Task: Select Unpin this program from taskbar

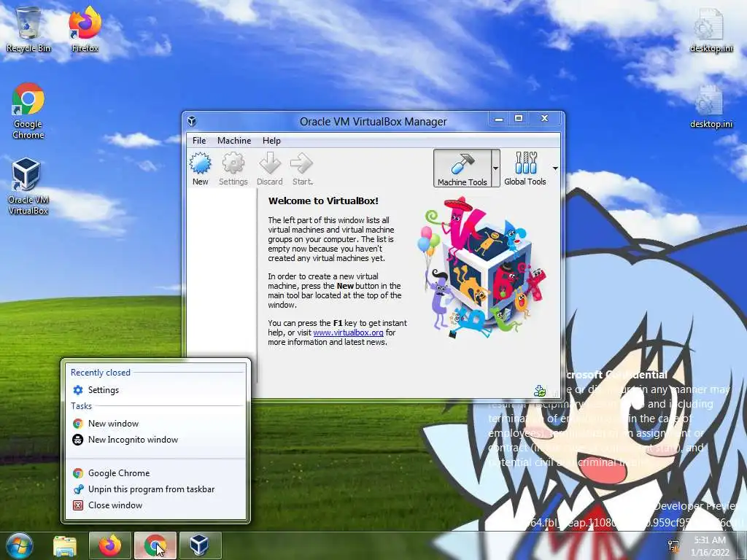Action: [156, 489]
